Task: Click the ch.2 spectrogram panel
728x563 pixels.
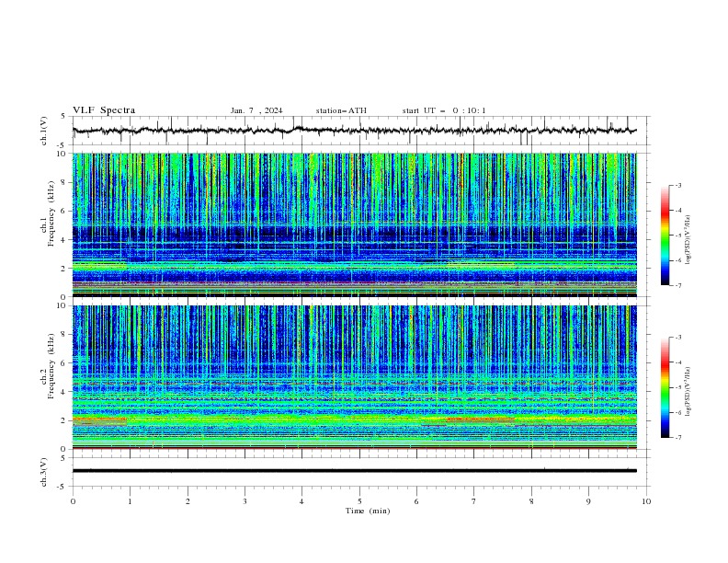Action: (x=355, y=377)
